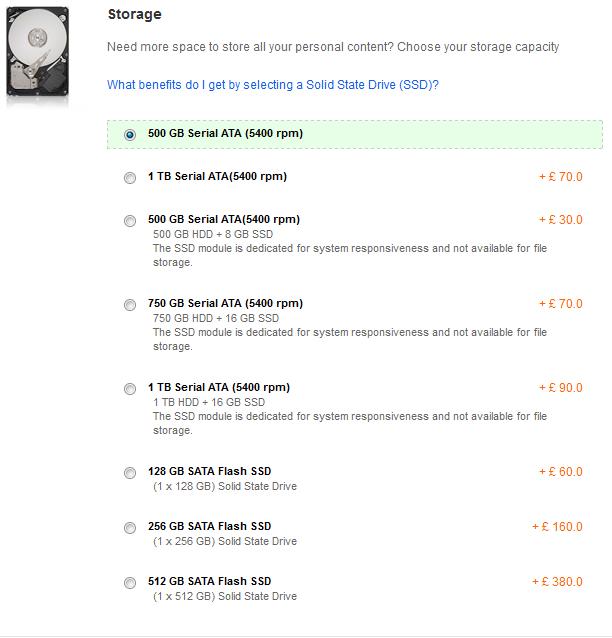Click the hard drive product image
Viewport: 612px width, 638px height.
38,52
